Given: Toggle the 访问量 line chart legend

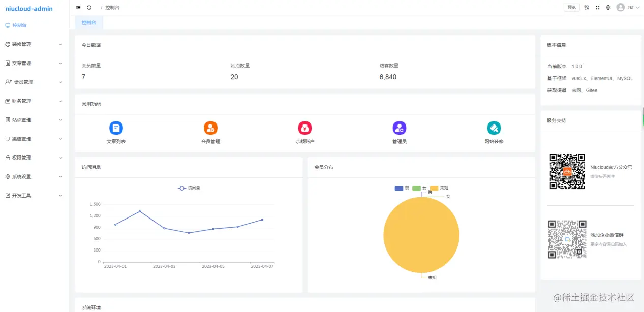Looking at the screenshot, I should click(189, 188).
